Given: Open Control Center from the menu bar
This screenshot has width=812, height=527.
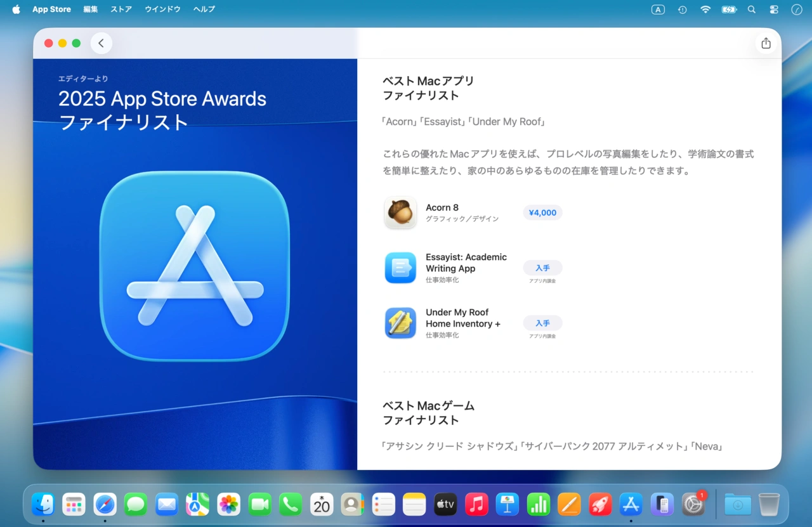Looking at the screenshot, I should (773, 9).
